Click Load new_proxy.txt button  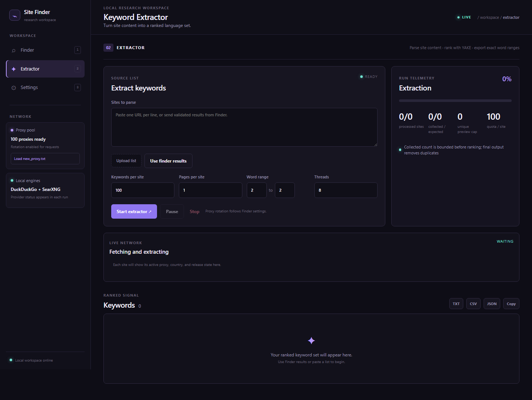(45, 159)
